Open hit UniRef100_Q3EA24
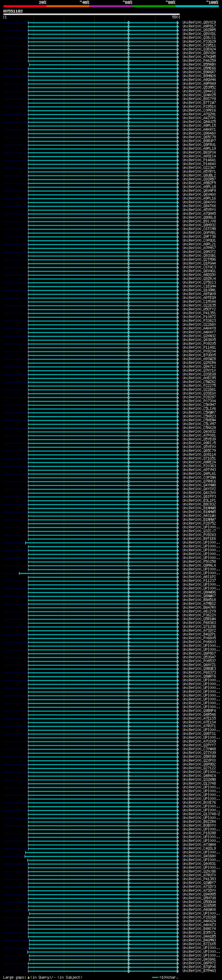The image size is (222, 980). [199, 49]
